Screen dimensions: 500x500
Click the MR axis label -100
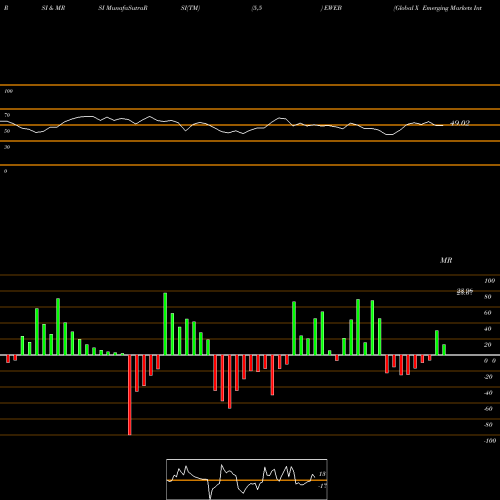[x=490, y=441]
